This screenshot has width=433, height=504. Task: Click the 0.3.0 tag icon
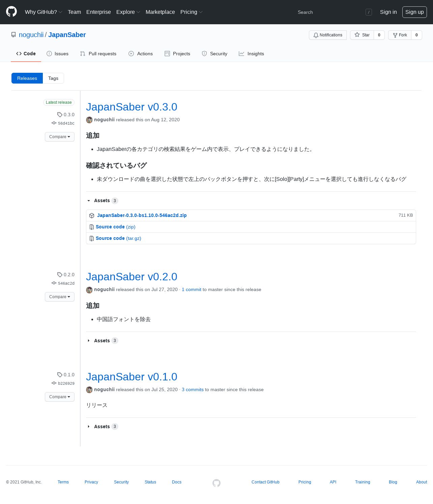pyautogui.click(x=60, y=115)
